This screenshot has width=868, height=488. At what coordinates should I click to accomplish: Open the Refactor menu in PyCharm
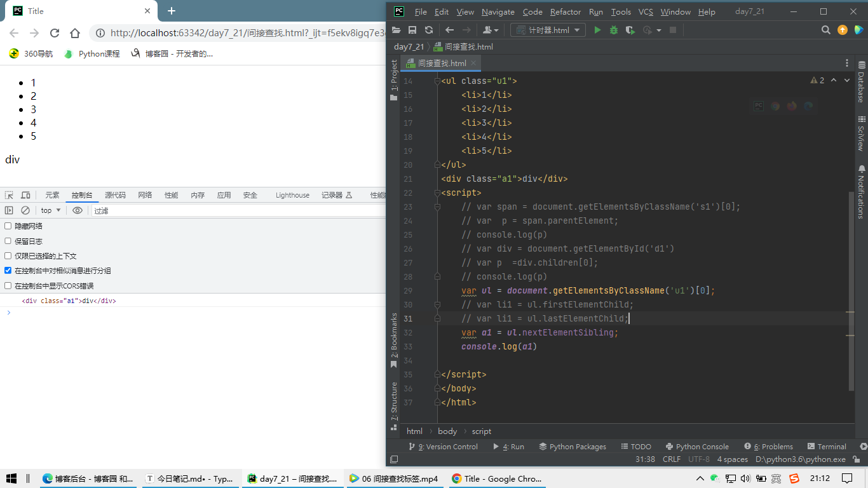pyautogui.click(x=566, y=11)
